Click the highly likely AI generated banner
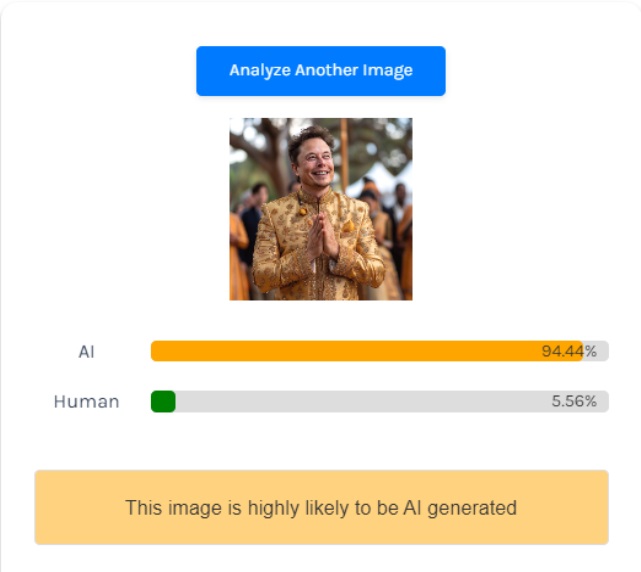Image resolution: width=641 pixels, height=572 pixels. pos(321,507)
